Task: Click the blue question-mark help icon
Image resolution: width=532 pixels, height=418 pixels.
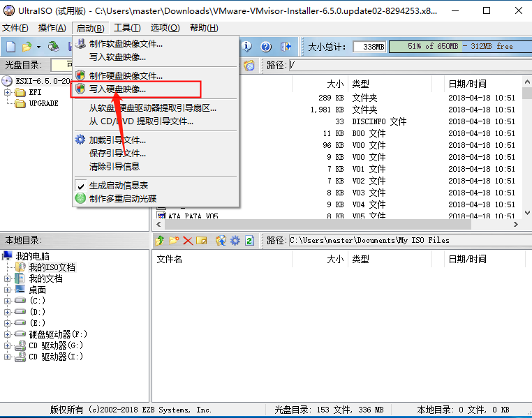Action: tap(266, 47)
